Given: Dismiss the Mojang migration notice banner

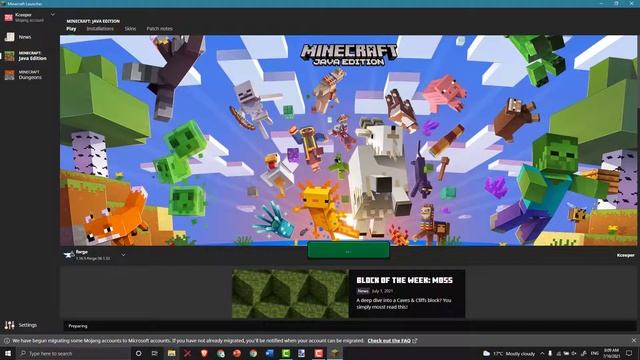Looking at the screenshot, I should (634, 340).
